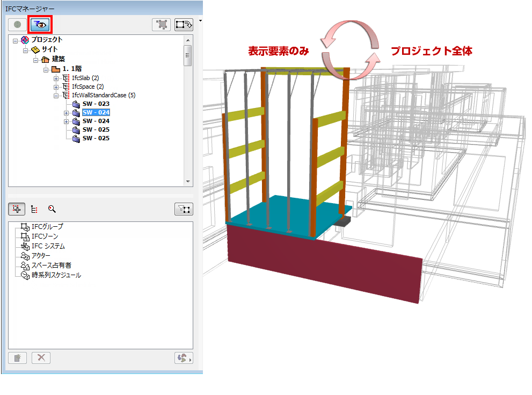Click the selection linking icon in top toolbar

point(162,25)
